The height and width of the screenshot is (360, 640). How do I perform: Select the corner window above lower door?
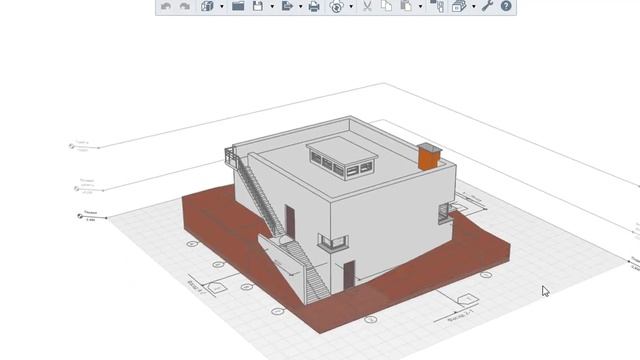tap(333, 242)
